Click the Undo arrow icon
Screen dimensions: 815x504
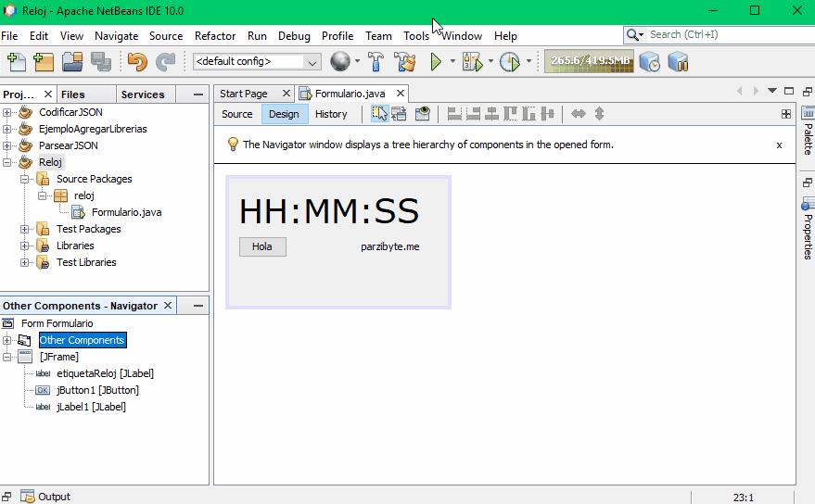point(137,62)
